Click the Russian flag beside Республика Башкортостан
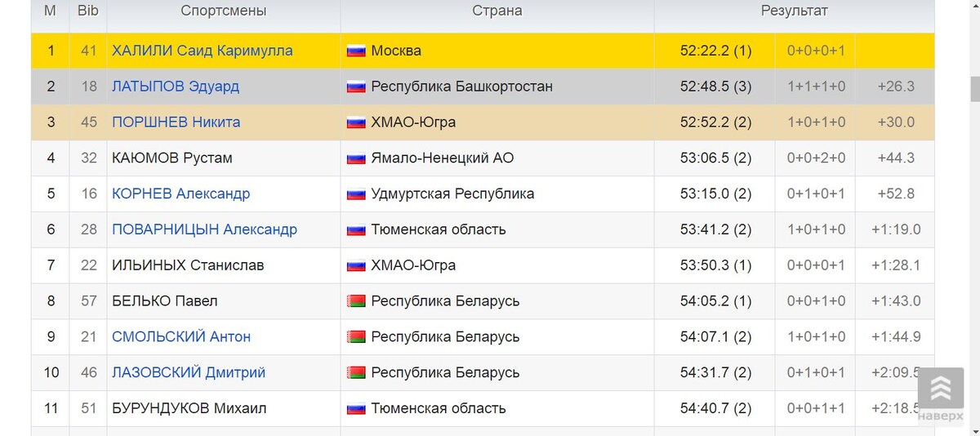 (x=355, y=87)
